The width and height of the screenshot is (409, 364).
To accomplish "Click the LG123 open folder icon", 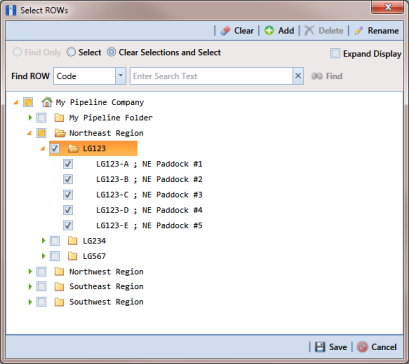I will click(x=73, y=148).
